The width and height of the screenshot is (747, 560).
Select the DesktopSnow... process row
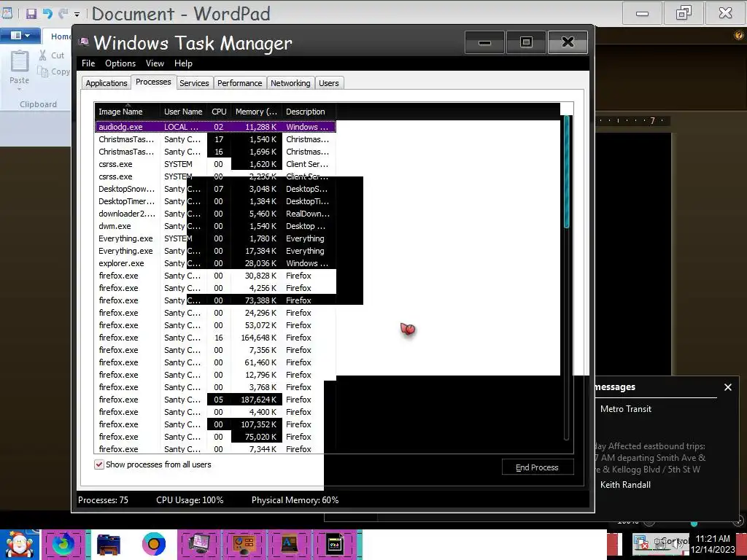(215, 189)
